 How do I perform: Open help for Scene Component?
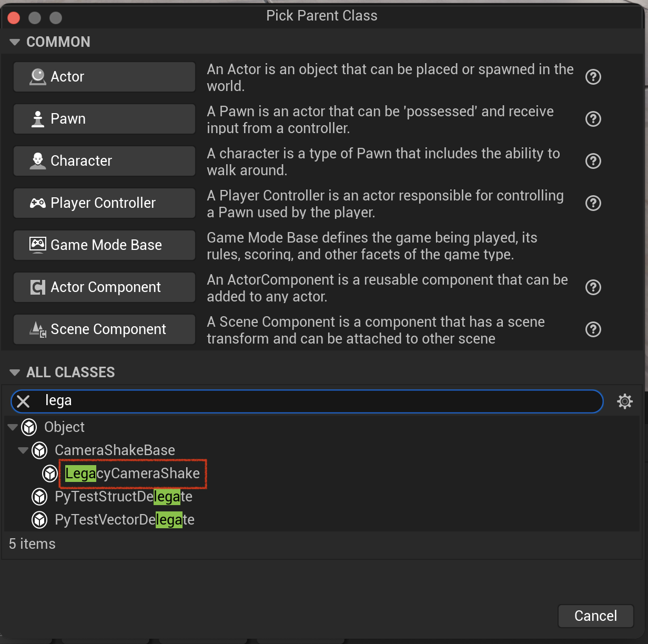pyautogui.click(x=593, y=329)
